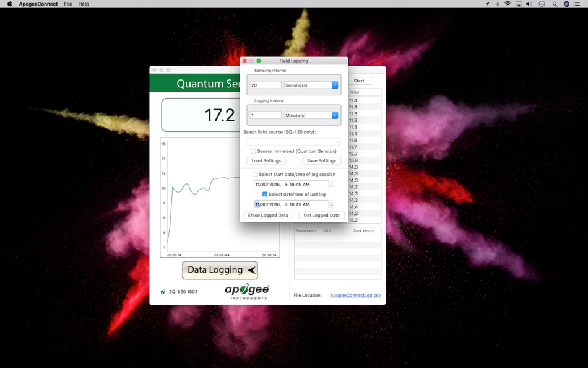Click the start log session date/time field
Image resolution: width=588 pixels, height=368 pixels.
tap(291, 185)
